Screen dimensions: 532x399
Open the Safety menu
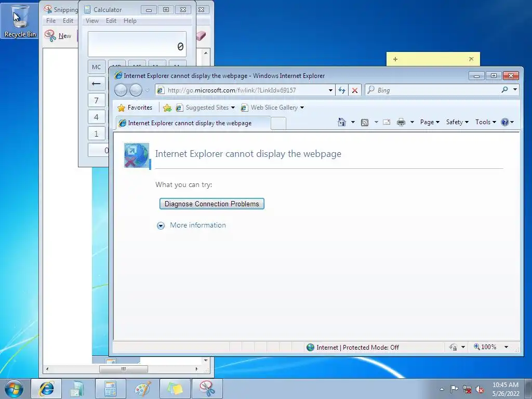point(457,122)
